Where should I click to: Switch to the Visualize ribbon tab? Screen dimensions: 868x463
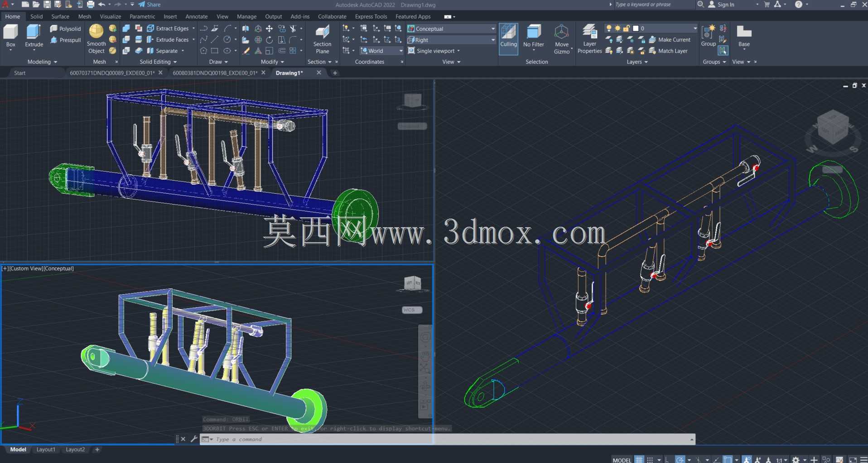pyautogui.click(x=110, y=16)
